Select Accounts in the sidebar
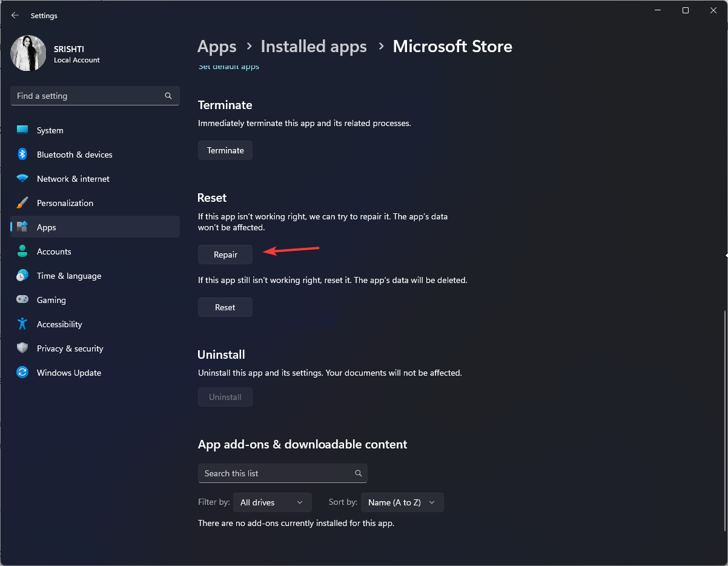The height and width of the screenshot is (566, 728). [95, 251]
